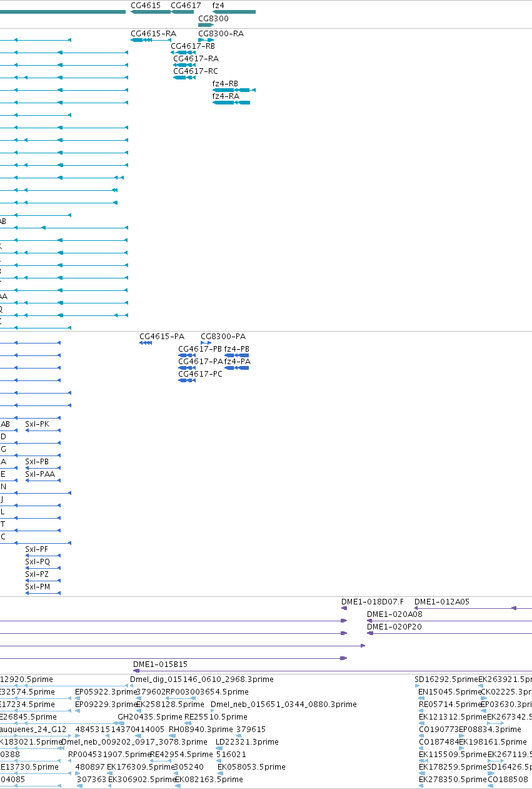The height and width of the screenshot is (789, 532).
Task: Select the fz4-RB transcript label
Action: click(x=225, y=83)
